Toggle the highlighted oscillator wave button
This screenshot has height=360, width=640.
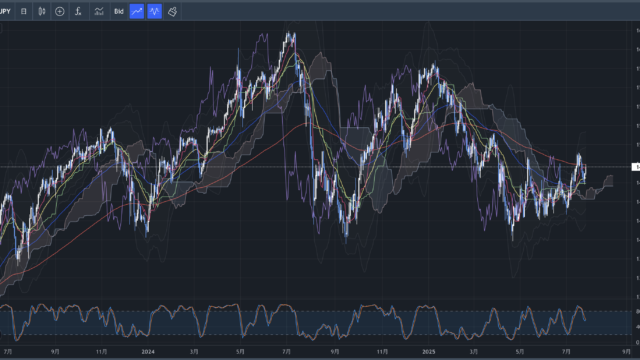click(x=155, y=11)
